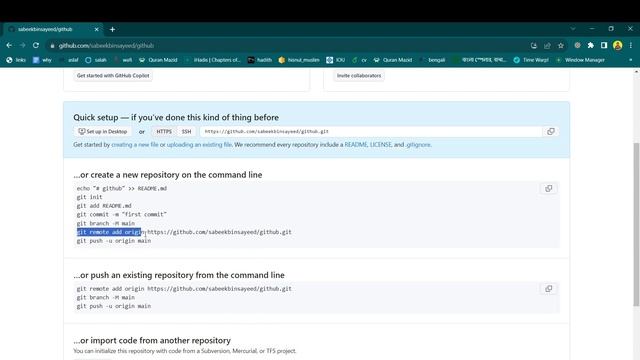
Task: Open the Extensions puzzle icon
Action: (591, 45)
